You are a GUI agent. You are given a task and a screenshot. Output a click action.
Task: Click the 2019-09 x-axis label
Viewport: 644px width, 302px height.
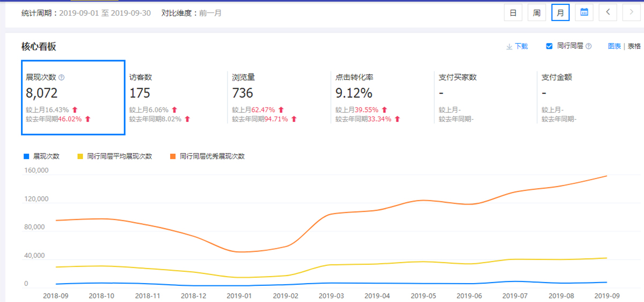[606, 296]
